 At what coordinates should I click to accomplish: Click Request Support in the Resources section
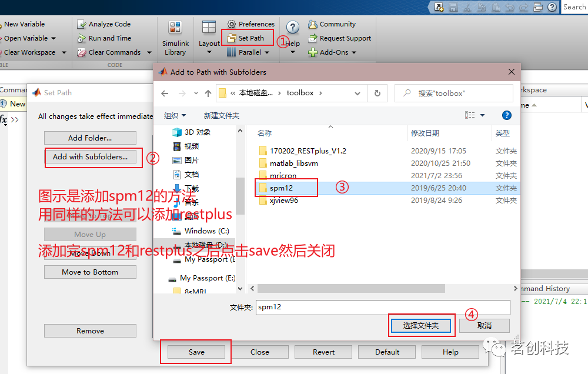(340, 38)
